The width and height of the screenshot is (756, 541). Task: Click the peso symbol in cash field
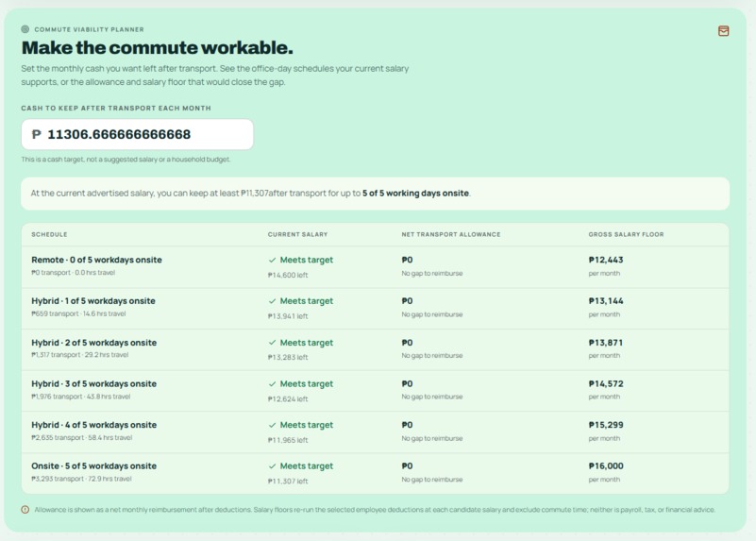click(37, 134)
